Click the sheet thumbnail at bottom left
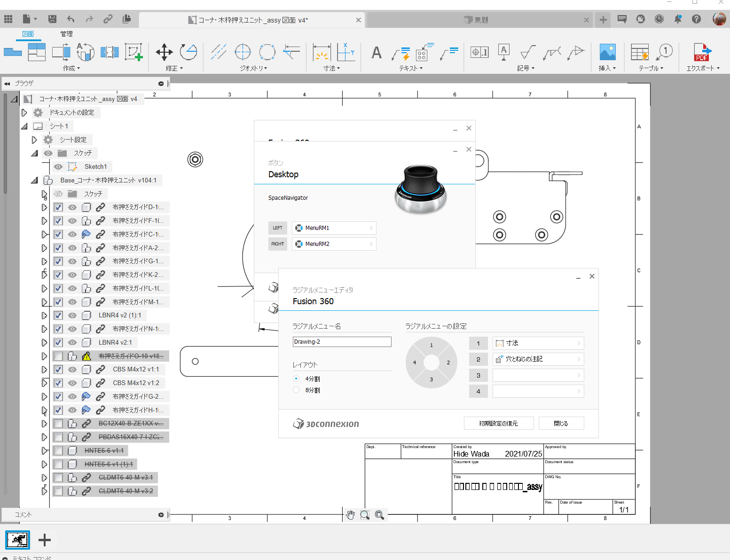Viewport: 730px width, 560px height. (x=18, y=540)
